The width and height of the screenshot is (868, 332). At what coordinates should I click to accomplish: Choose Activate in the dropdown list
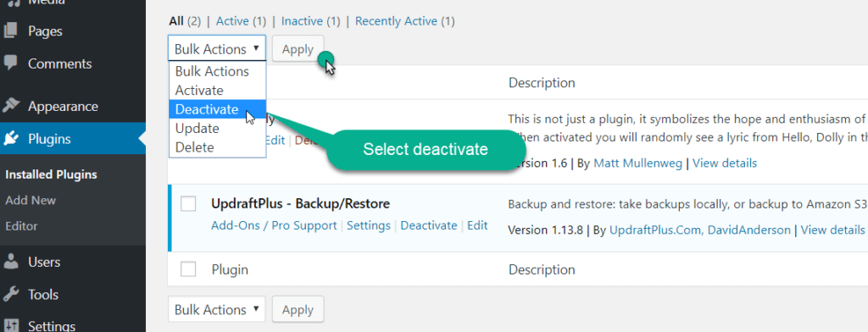click(217, 90)
